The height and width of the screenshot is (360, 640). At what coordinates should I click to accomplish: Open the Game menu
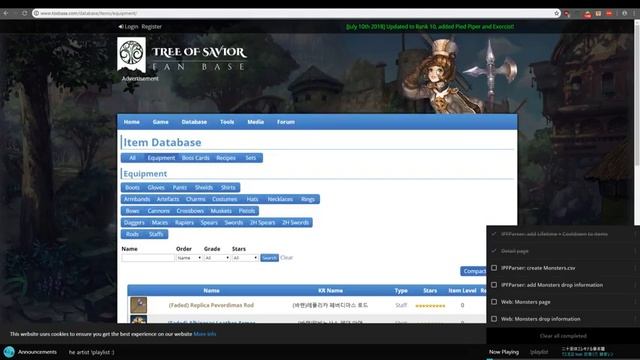coord(160,122)
